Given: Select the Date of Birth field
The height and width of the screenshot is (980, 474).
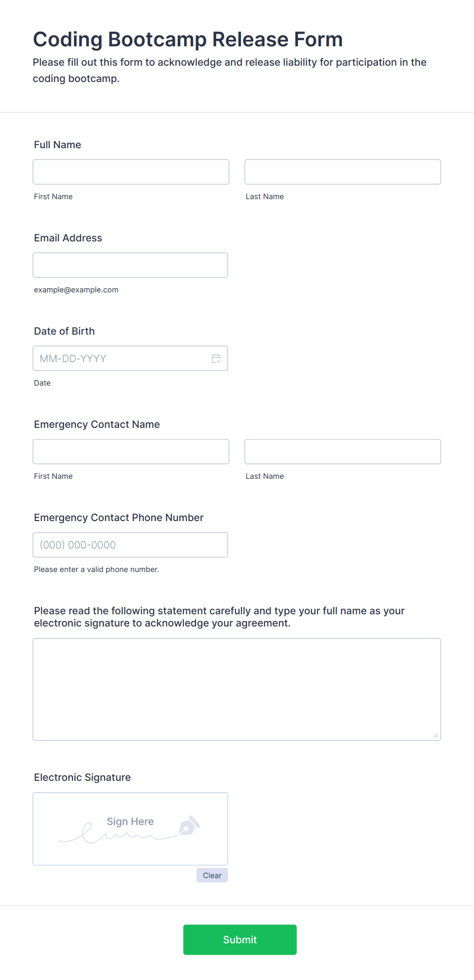Looking at the screenshot, I should (x=130, y=359).
